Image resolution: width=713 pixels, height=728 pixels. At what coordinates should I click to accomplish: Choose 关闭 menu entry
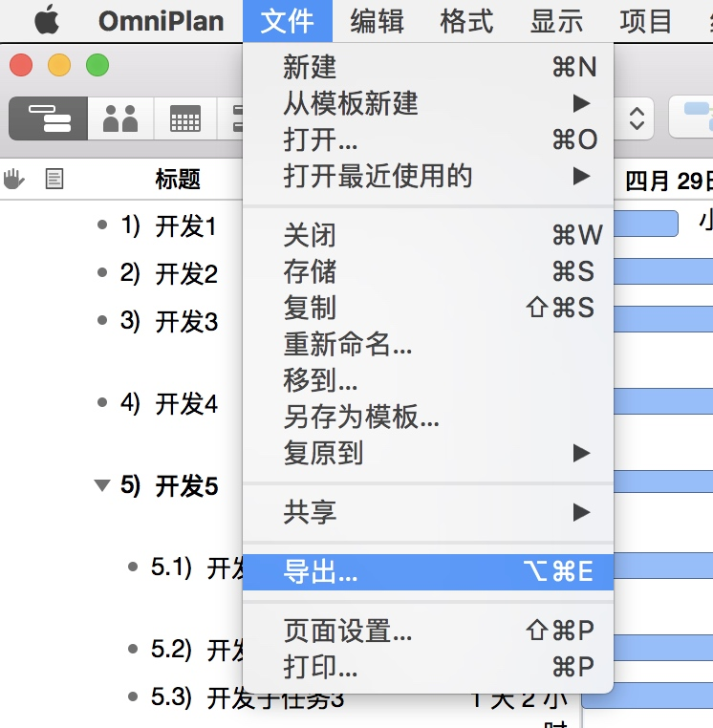(428, 234)
